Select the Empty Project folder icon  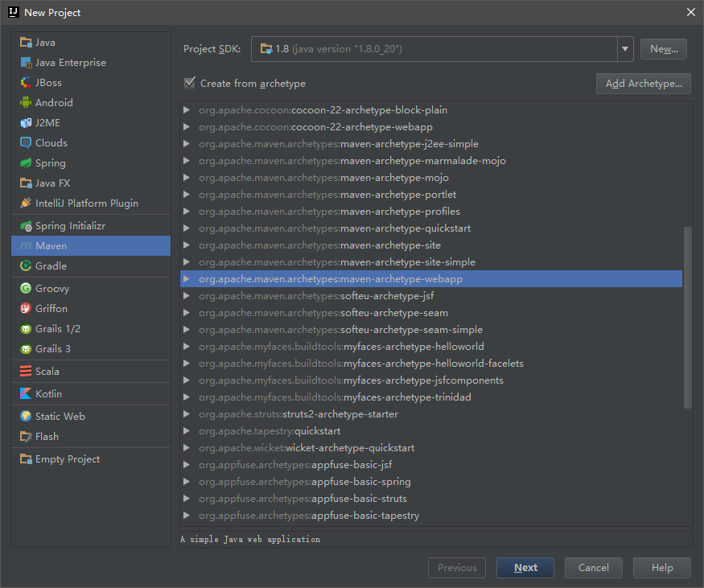pyautogui.click(x=26, y=458)
